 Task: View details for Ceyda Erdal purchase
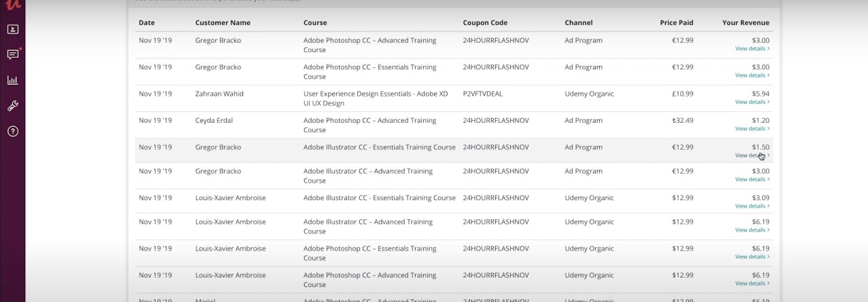click(752, 128)
